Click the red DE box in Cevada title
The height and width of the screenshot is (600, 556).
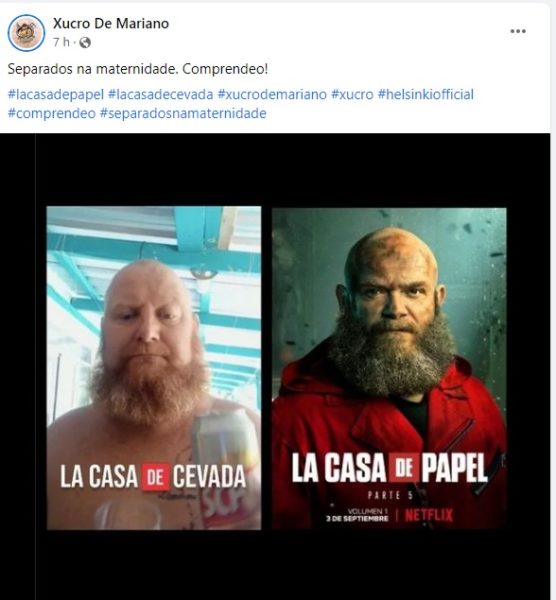(155, 477)
